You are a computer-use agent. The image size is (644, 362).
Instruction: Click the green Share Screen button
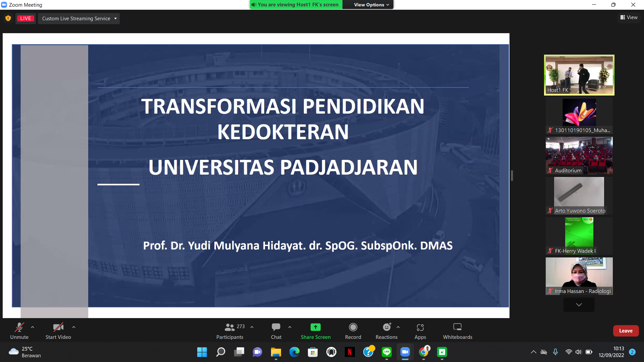tap(315, 331)
